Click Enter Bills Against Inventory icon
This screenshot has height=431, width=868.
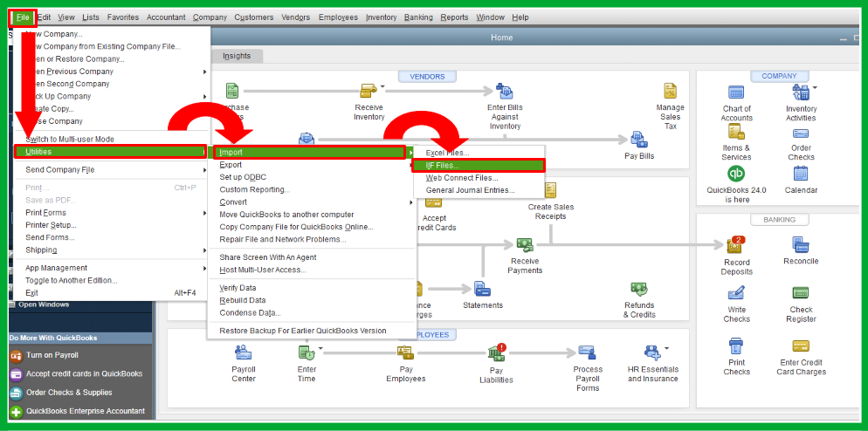tap(504, 92)
